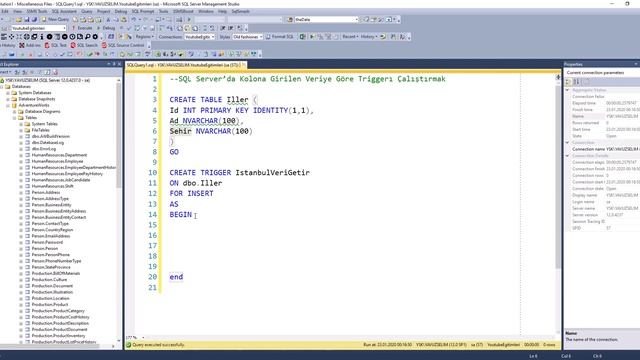The image size is (640, 360).
Task: Sort Properties alphabetically icon
Action: tap(576, 82)
